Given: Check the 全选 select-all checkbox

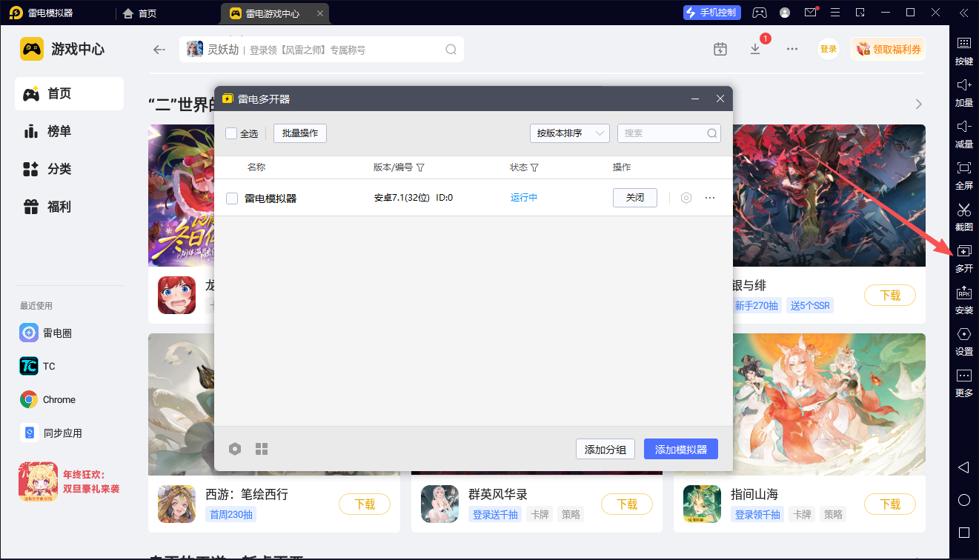Looking at the screenshot, I should click(x=231, y=133).
